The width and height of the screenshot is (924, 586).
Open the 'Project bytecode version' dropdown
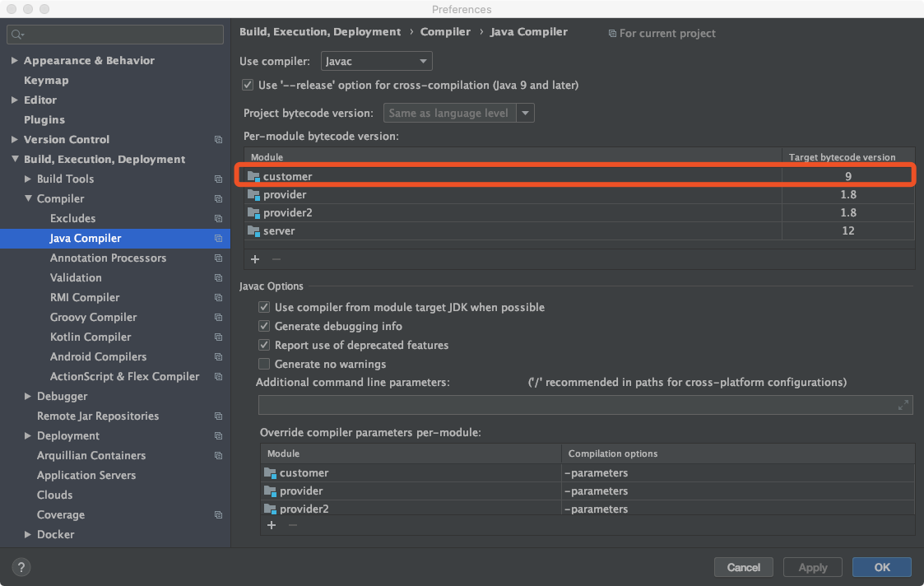pos(525,113)
